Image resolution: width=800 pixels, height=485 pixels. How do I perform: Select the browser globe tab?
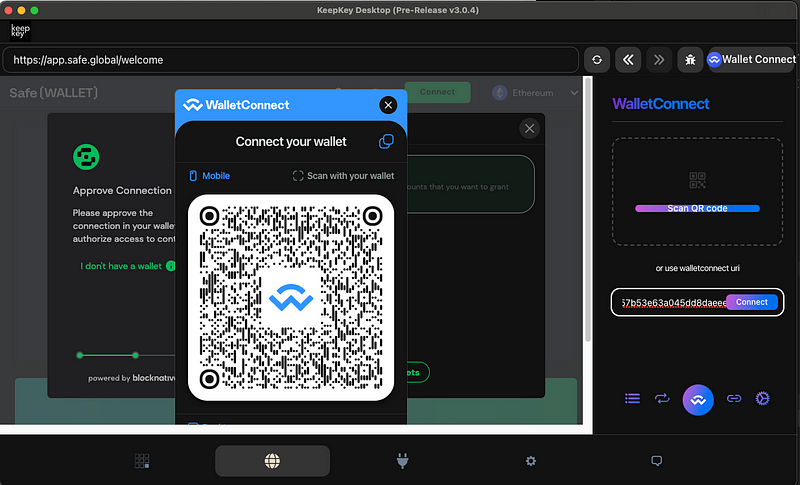[x=272, y=461]
